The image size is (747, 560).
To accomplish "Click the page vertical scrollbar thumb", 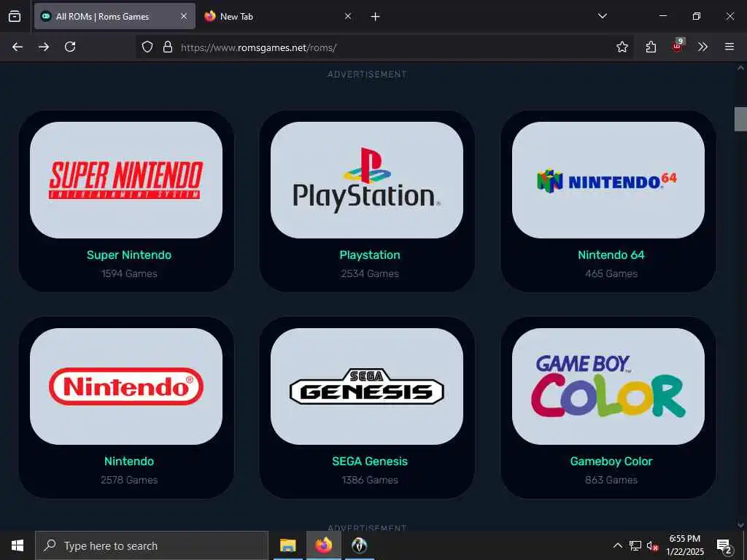I will click(x=740, y=119).
